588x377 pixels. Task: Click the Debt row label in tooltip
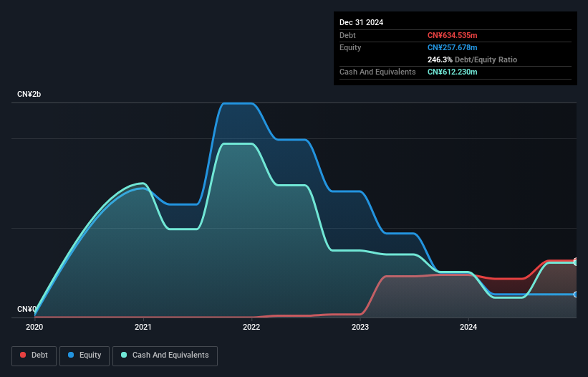(347, 35)
